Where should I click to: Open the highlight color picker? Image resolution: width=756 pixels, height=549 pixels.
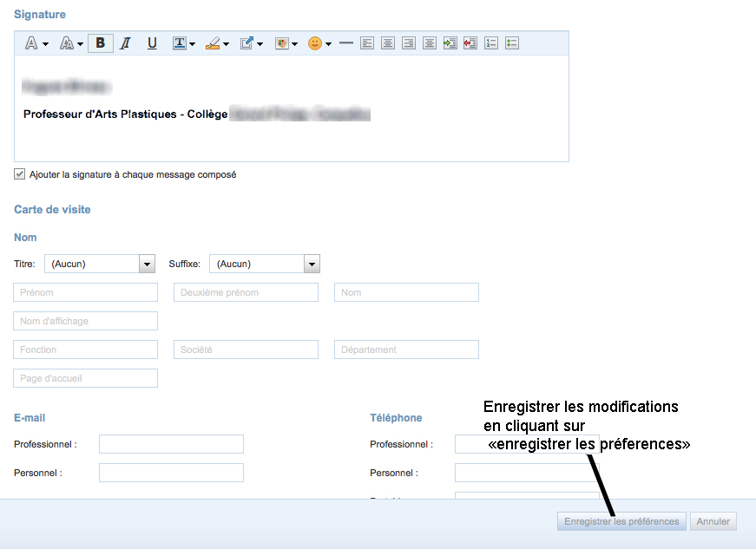pos(217,43)
